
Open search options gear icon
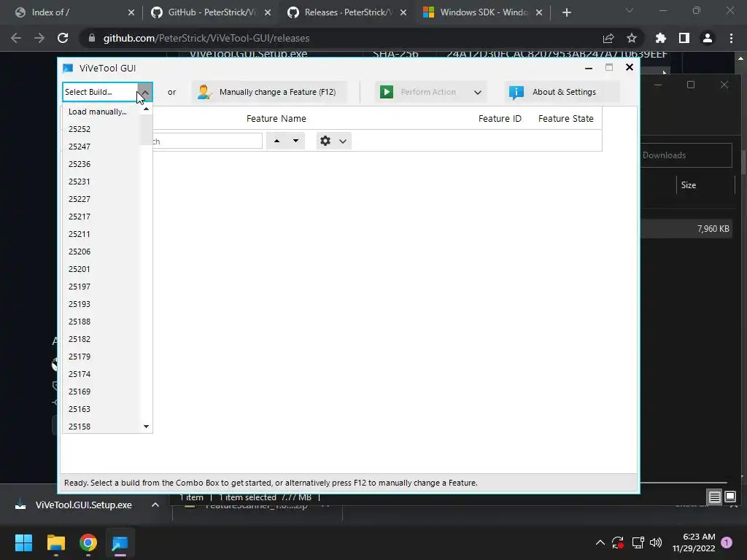pos(325,141)
